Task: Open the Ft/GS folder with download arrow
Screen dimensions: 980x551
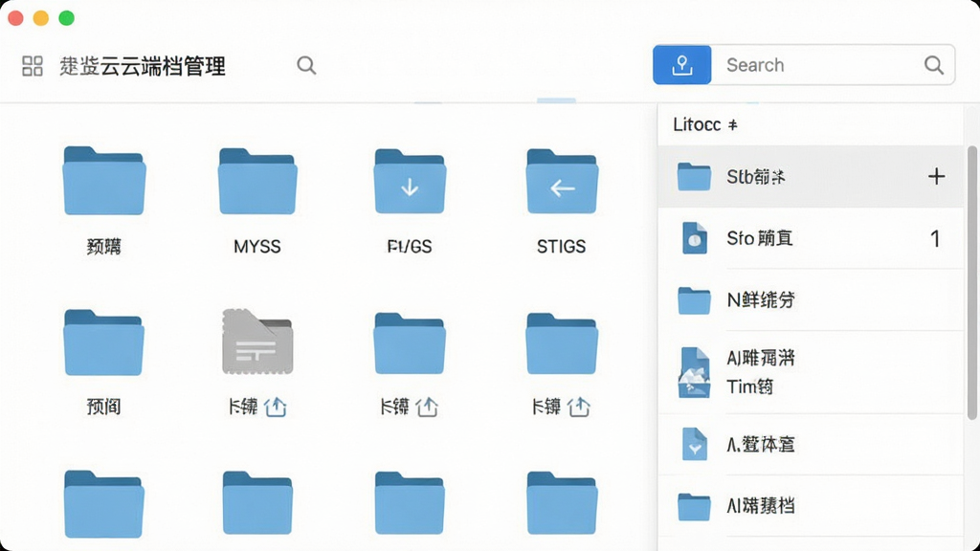Action: click(410, 182)
